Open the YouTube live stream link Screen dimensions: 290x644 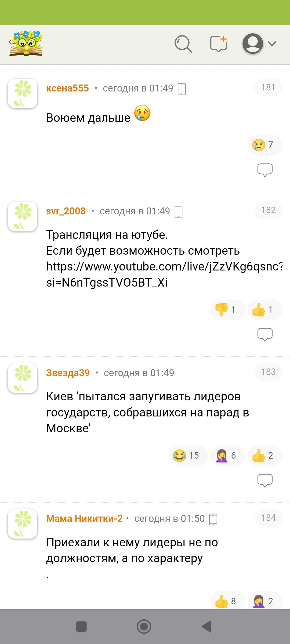[164, 274]
